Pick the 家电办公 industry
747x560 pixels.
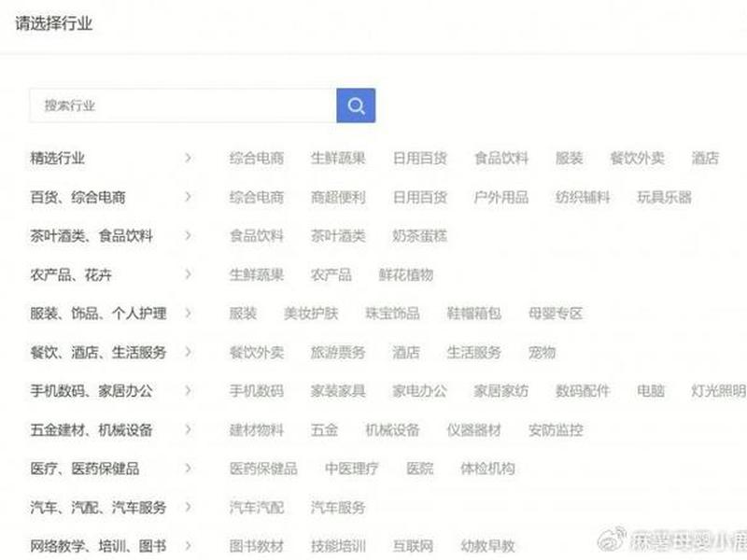click(x=419, y=390)
